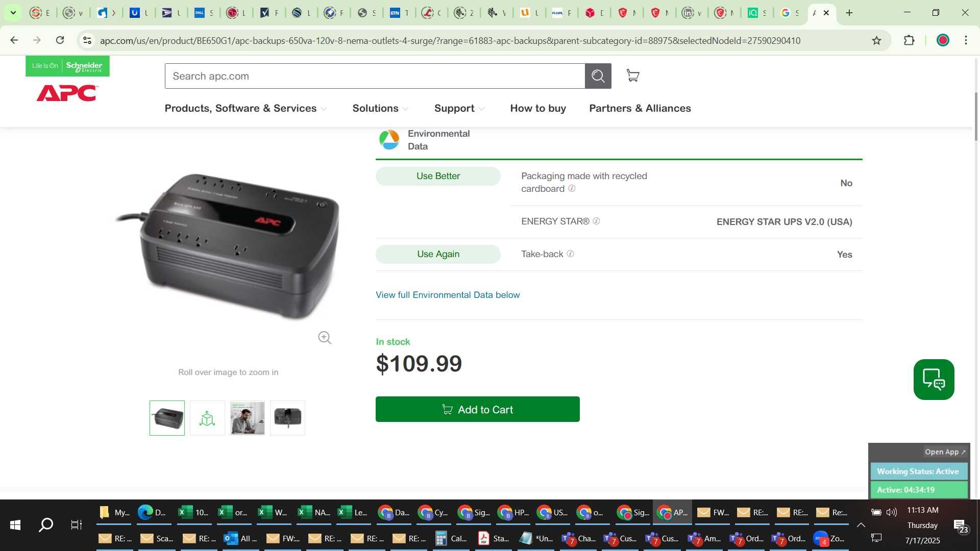980x551 pixels.
Task: Select the thumbnail with man at desk
Action: pos(248,418)
